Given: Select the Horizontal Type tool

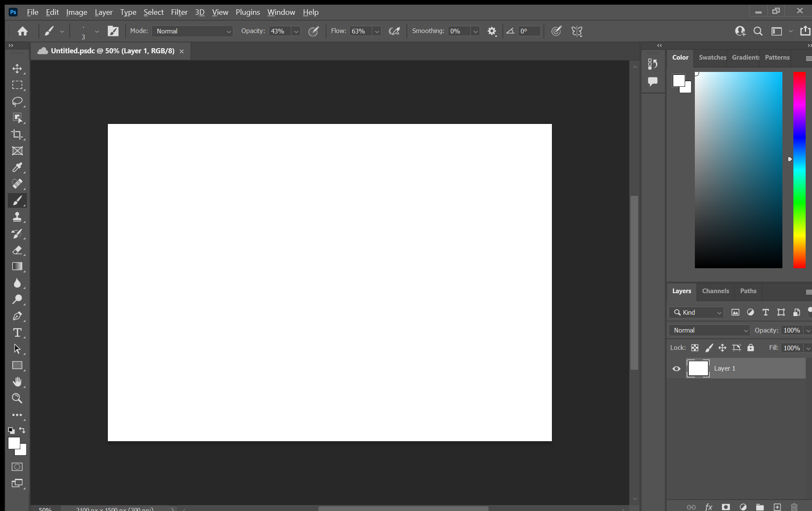Looking at the screenshot, I should click(17, 332).
